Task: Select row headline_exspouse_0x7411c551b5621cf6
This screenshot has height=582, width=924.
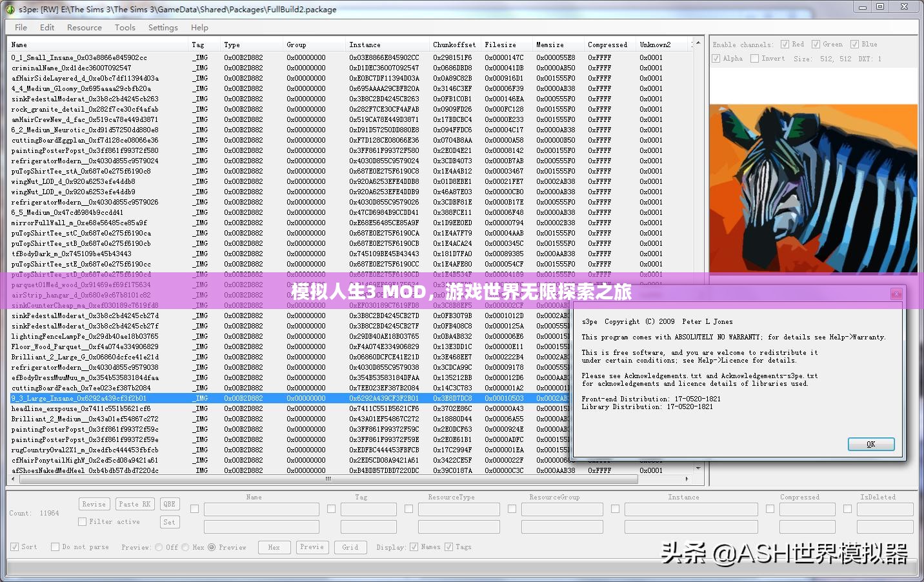Action: 290,408
